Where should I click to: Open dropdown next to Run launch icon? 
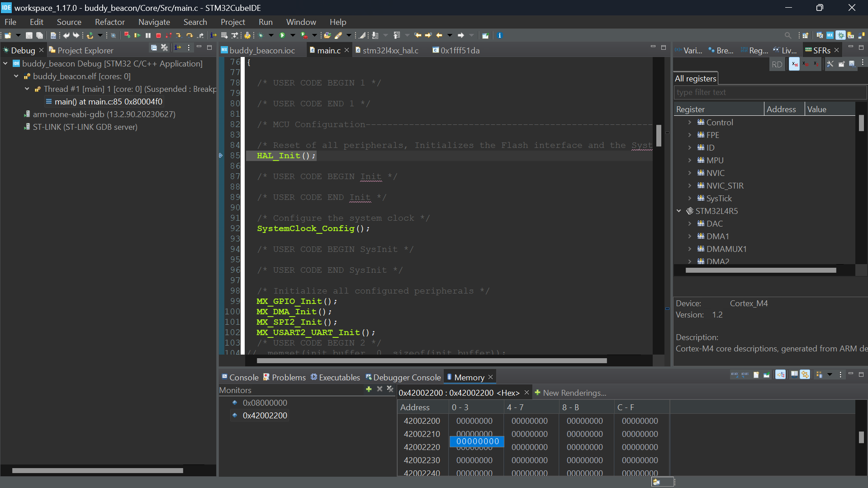tap(293, 35)
